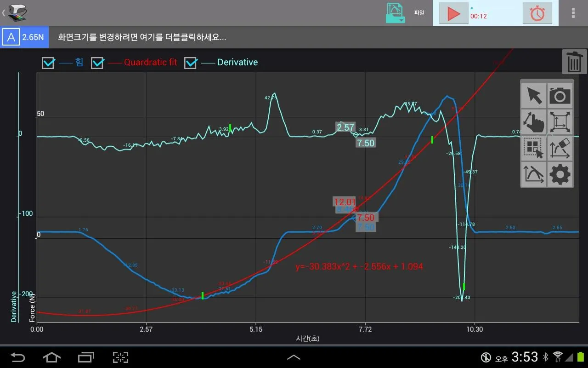
Task: Select the arrow pointer tool
Action: [533, 96]
